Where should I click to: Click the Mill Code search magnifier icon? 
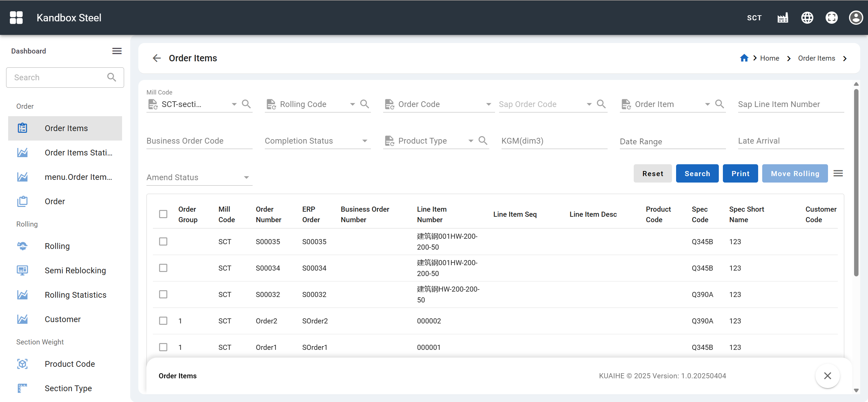[246, 104]
